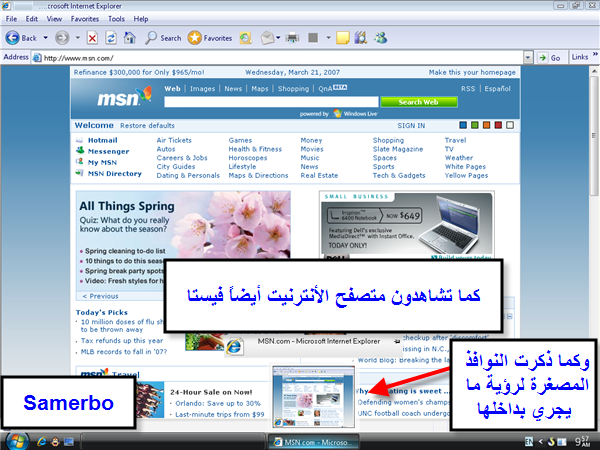Switch to MSN Maps search tab
The width and height of the screenshot is (600, 450).
click(260, 89)
